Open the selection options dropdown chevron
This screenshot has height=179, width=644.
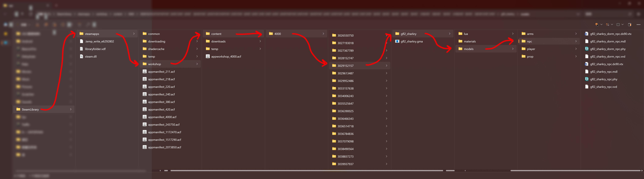pos(601,24)
